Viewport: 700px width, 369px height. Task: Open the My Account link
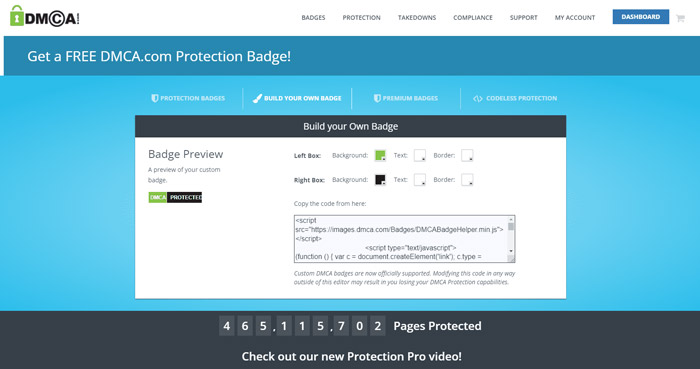(575, 18)
